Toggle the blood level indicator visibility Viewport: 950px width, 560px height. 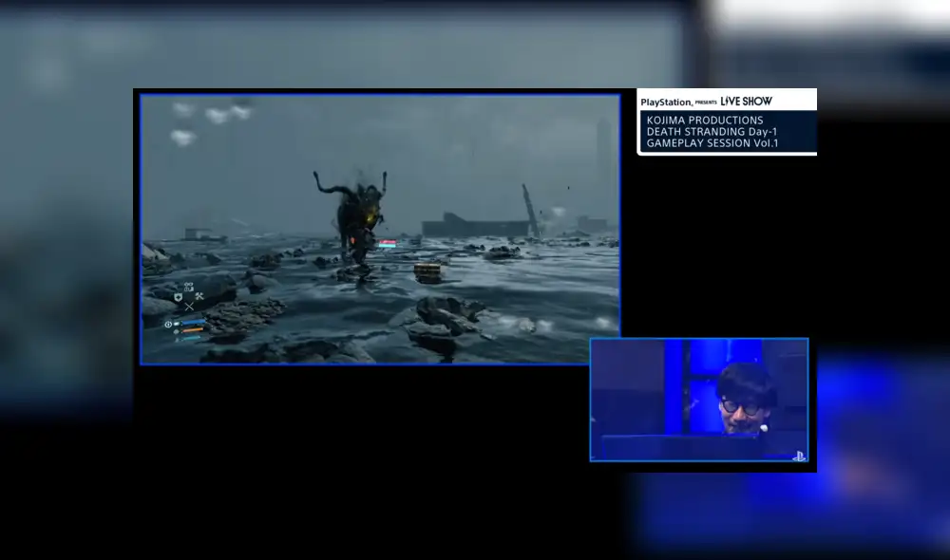192,330
